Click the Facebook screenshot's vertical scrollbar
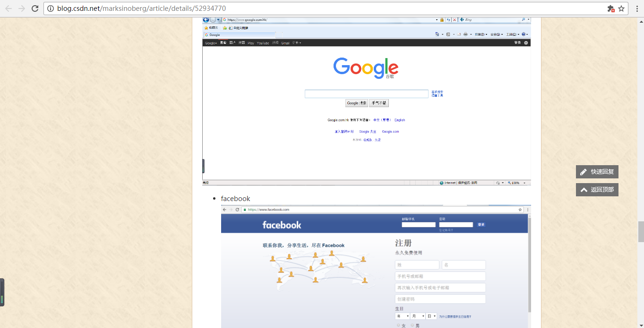The width and height of the screenshot is (644, 328). click(x=529, y=264)
